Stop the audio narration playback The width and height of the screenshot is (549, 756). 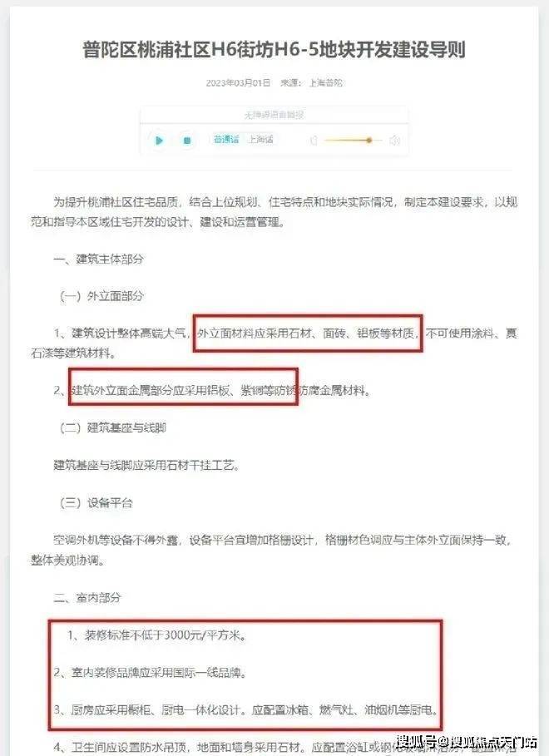point(187,141)
